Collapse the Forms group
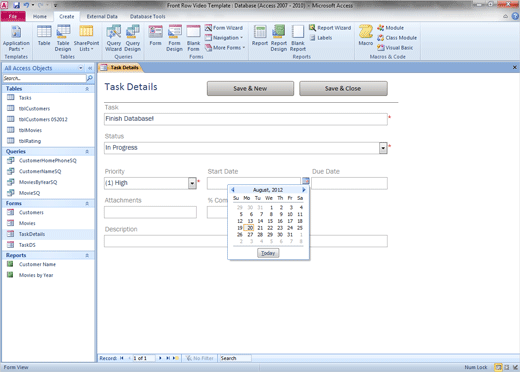This screenshot has width=520, height=372. pyautogui.click(x=87, y=203)
